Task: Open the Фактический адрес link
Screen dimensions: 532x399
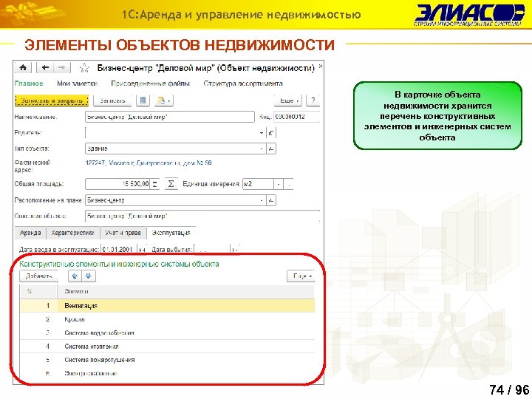Action: (149, 163)
